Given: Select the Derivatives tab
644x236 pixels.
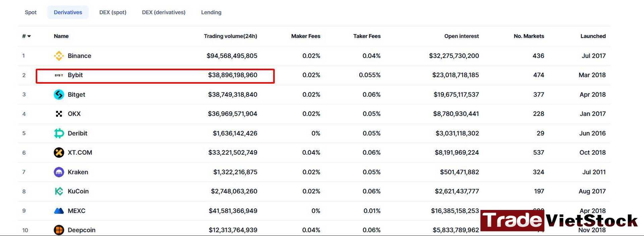Looking at the screenshot, I should [x=68, y=12].
